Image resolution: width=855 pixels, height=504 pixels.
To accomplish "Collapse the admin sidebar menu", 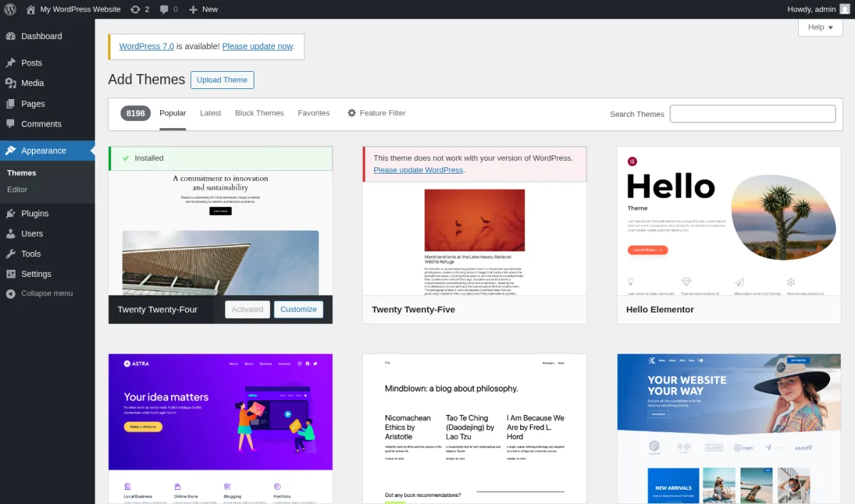I will tap(47, 293).
